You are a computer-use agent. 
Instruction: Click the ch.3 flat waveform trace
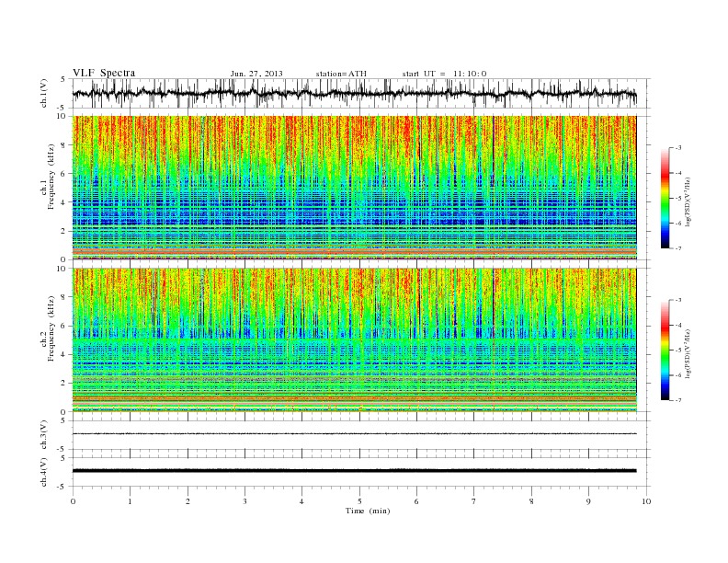355,434
